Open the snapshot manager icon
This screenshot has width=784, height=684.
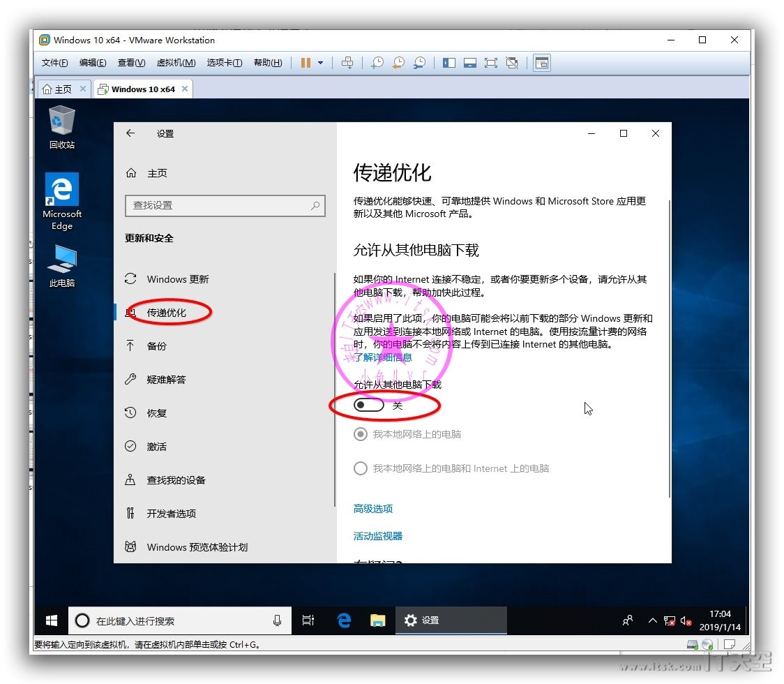tap(419, 63)
